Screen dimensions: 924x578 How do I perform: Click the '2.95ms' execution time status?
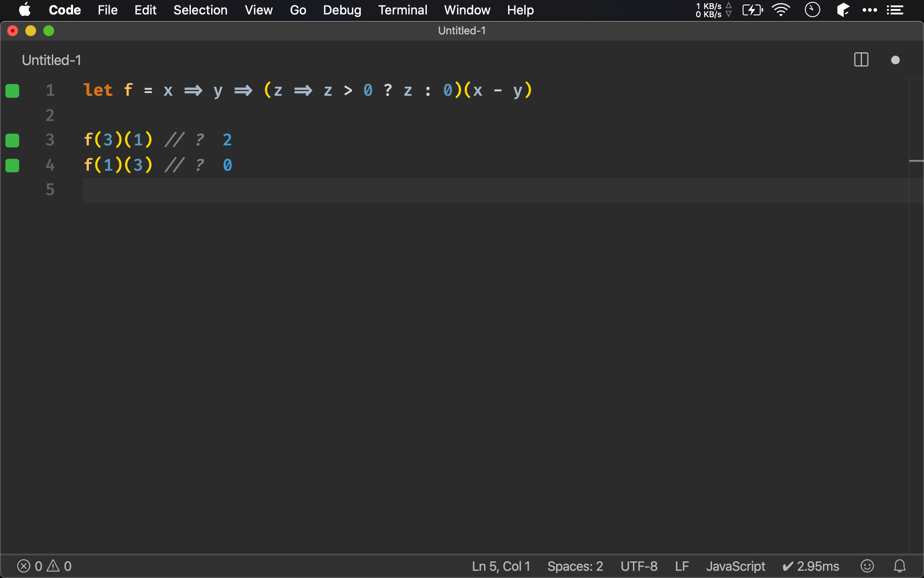point(811,566)
